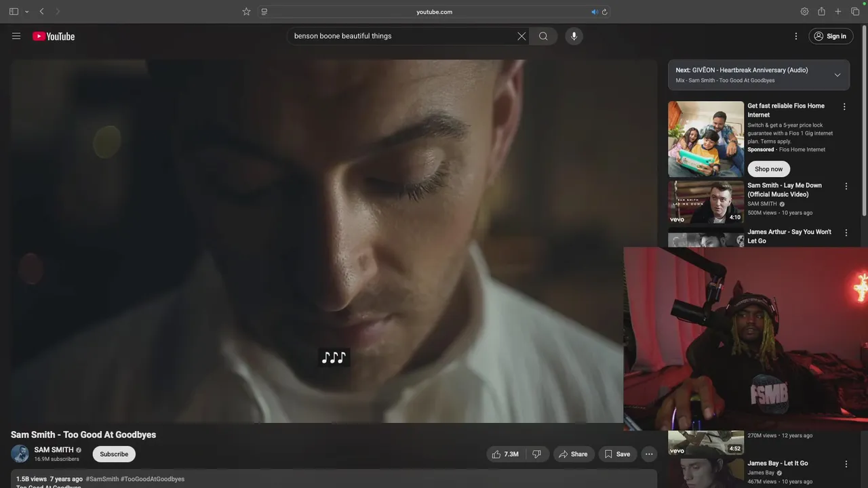
Task: Clear the search box with X icon
Action: tap(521, 36)
